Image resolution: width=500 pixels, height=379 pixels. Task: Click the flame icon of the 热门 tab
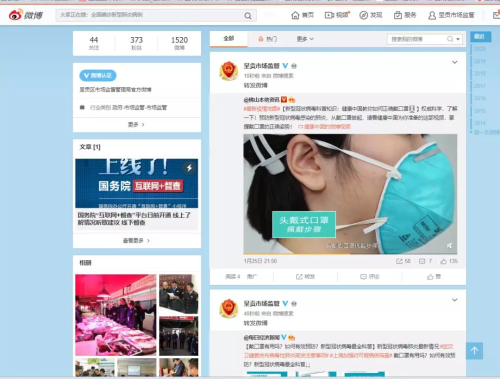pos(261,39)
